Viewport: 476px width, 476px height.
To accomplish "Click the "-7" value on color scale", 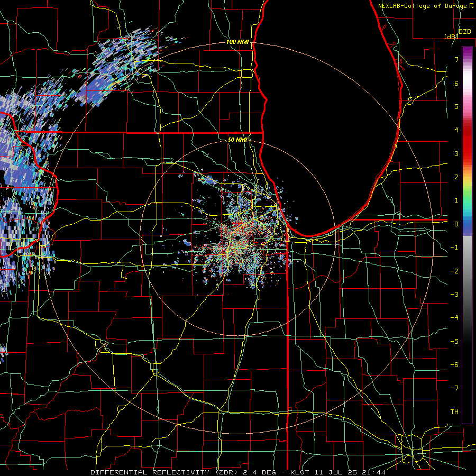I will [454, 388].
